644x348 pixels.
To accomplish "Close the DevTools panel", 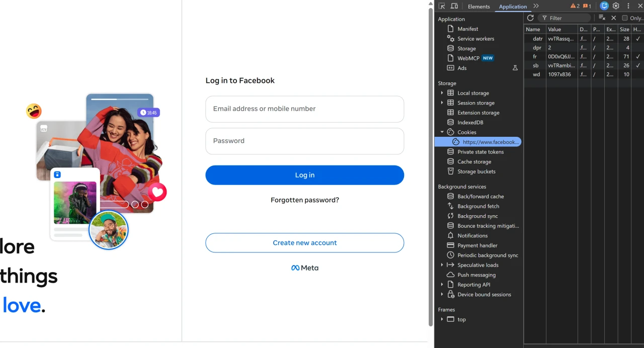I will [640, 6].
